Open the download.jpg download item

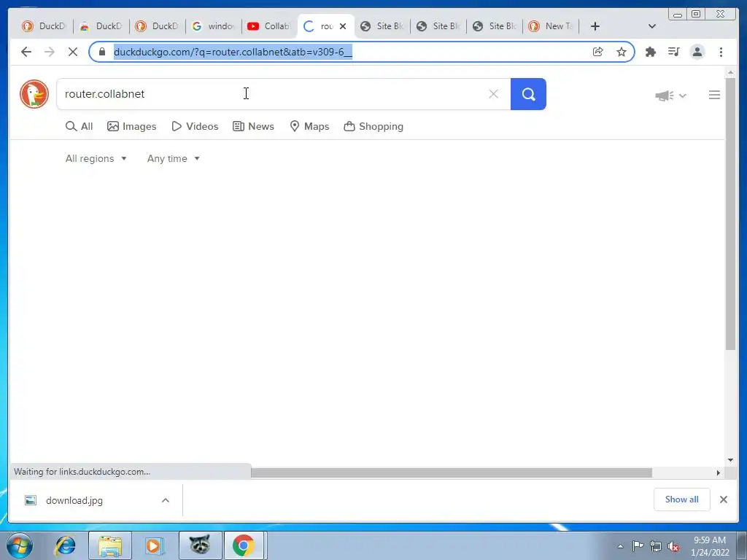pyautogui.click(x=75, y=500)
